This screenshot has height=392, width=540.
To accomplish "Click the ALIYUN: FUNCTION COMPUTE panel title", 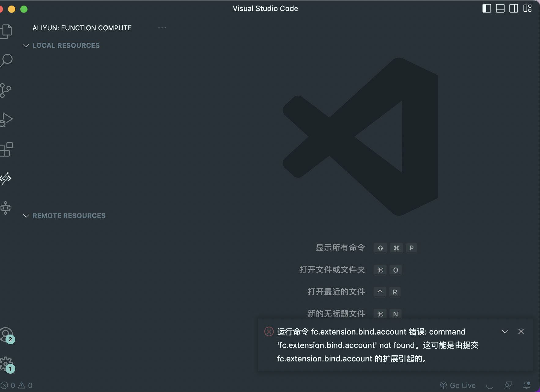I will (82, 28).
